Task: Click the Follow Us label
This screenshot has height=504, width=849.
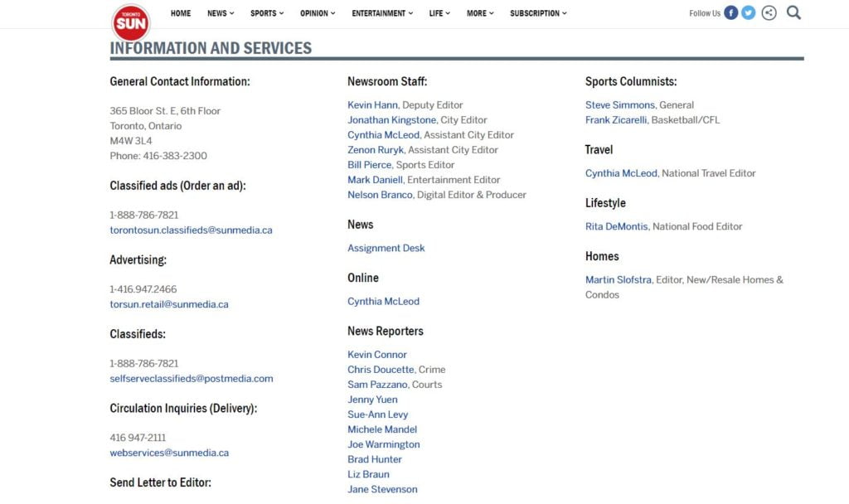Action: click(705, 13)
